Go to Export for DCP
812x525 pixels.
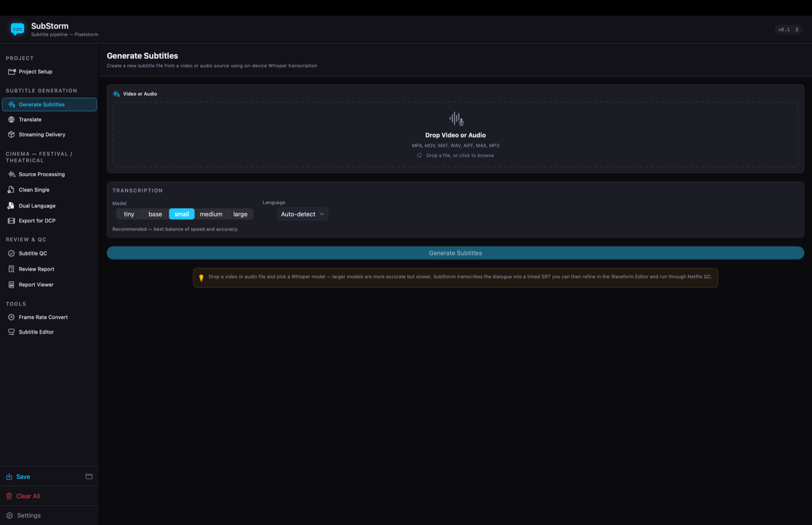click(x=49, y=221)
